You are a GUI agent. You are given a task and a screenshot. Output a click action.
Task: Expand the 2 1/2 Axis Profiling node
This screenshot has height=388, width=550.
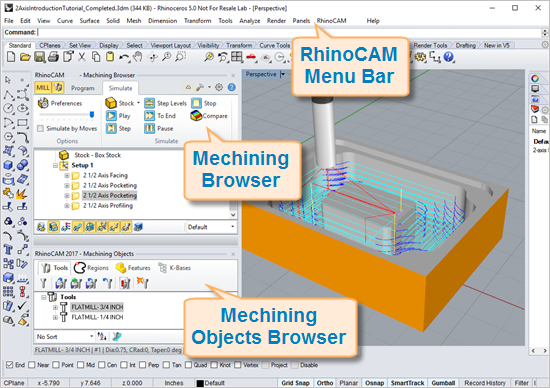coord(67,206)
